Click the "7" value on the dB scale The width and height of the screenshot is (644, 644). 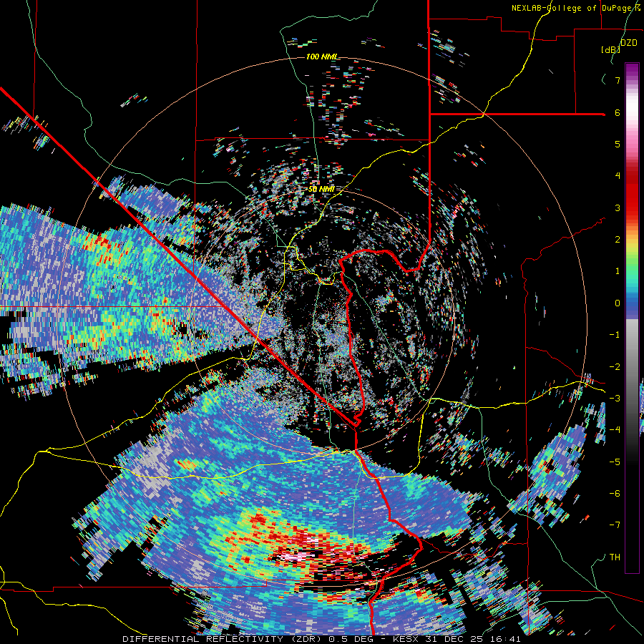pos(618,80)
